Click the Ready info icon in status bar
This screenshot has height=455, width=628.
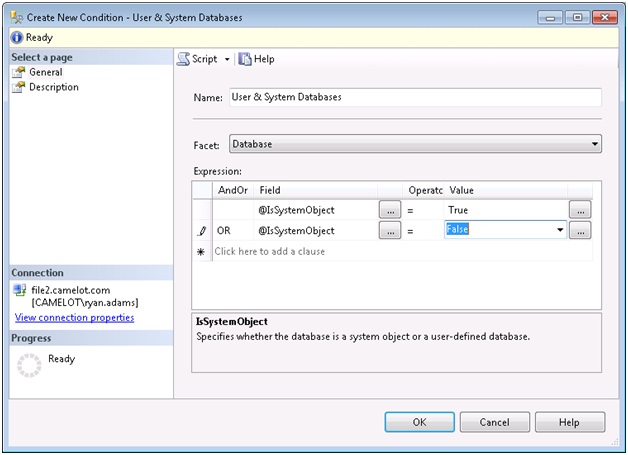(16, 37)
